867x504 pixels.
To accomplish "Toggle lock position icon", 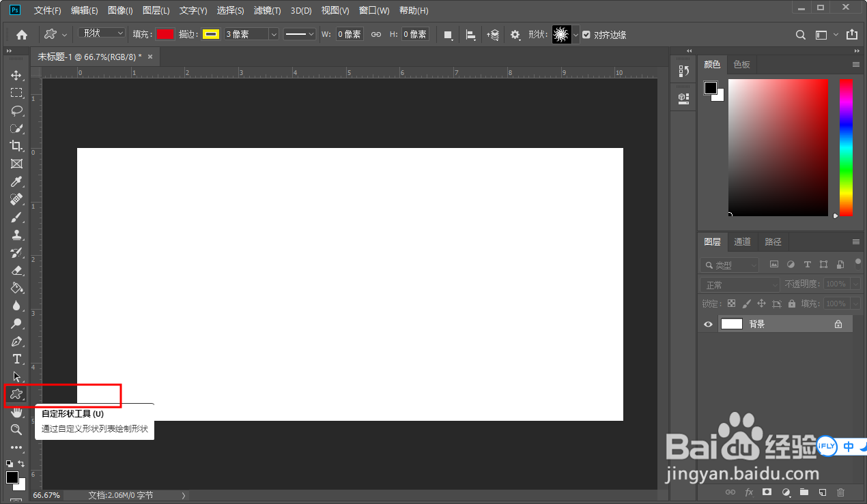I will (762, 303).
